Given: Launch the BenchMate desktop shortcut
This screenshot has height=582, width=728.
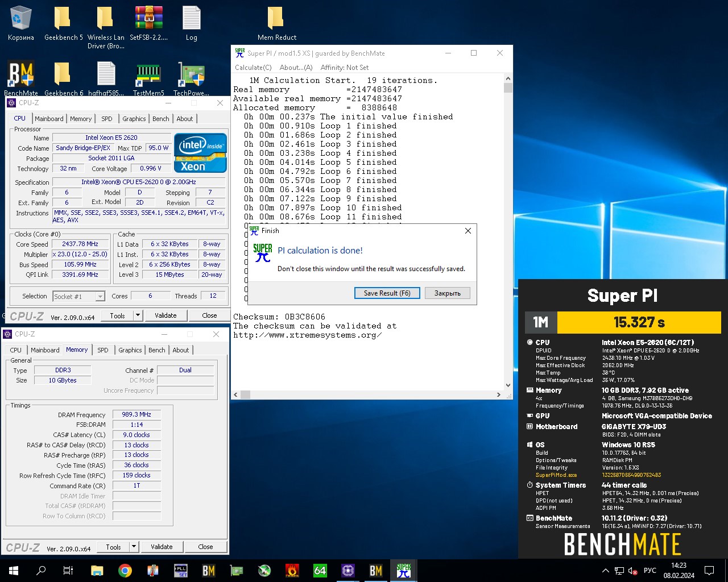Looking at the screenshot, I should point(21,78).
